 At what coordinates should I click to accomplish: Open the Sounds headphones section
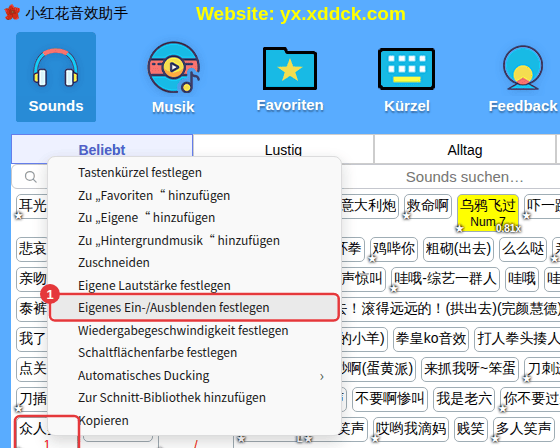click(56, 77)
